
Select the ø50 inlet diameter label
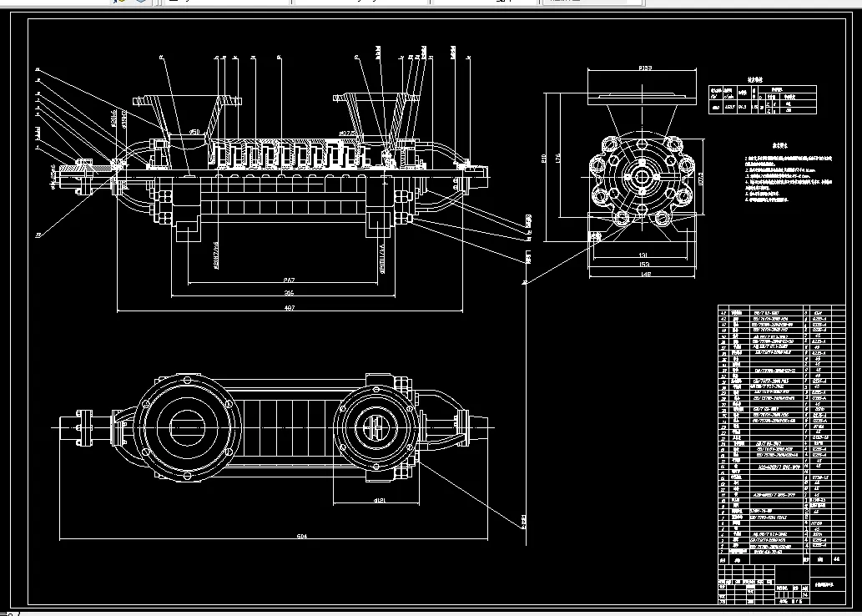pyautogui.click(x=194, y=132)
